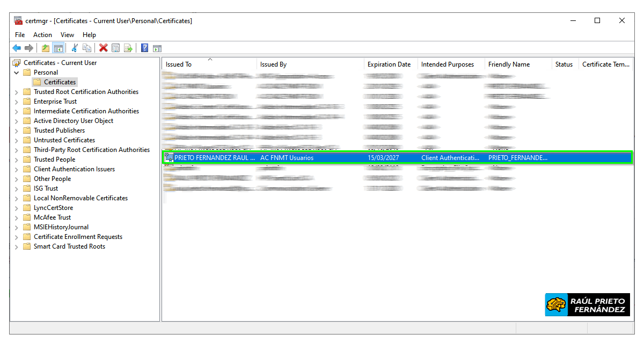Open the Action menu
Image resolution: width=644 pixels, height=349 pixels.
(42, 35)
